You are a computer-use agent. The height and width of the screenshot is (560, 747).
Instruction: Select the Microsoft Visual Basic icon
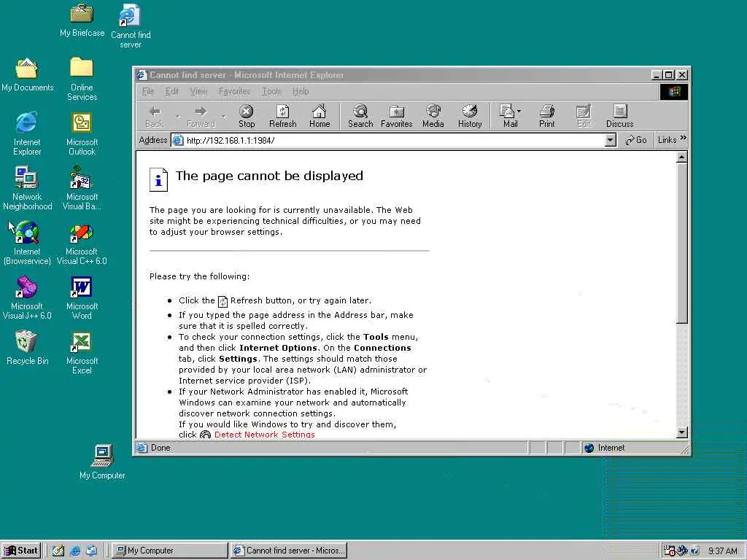[82, 188]
